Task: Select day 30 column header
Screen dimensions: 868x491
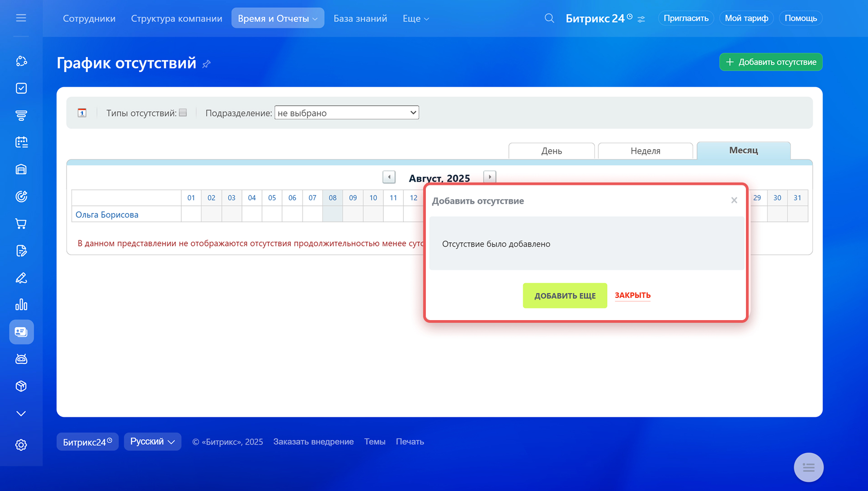Action: (777, 198)
